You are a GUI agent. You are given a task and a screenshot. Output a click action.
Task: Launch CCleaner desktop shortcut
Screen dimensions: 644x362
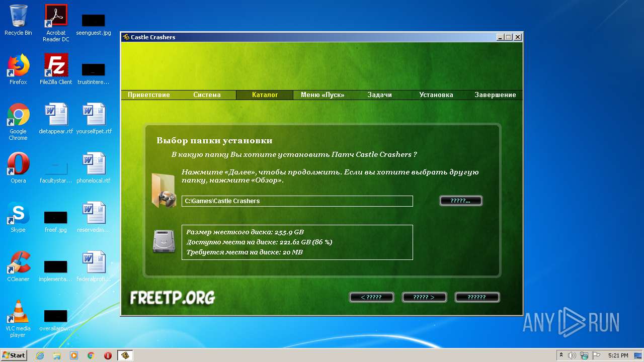18,266
